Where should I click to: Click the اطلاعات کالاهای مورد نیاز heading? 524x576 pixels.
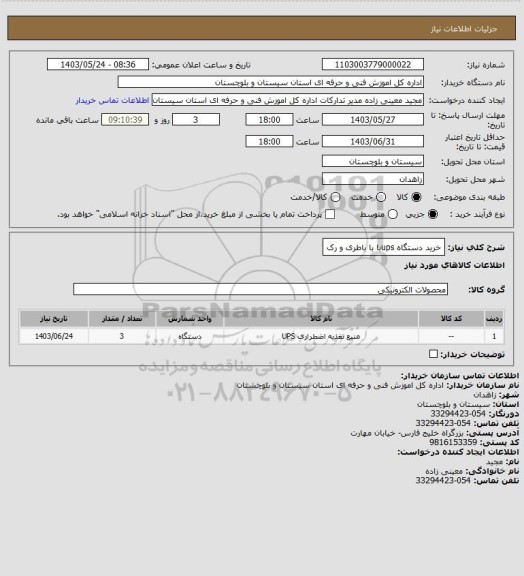coord(455,265)
